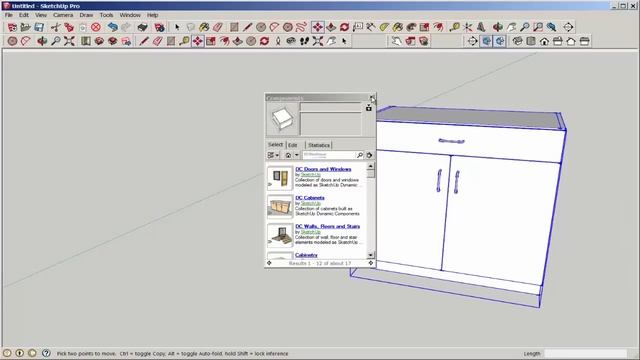The height and width of the screenshot is (360, 640).
Task: Select the Move tool in top toolbar
Action: pos(318,27)
